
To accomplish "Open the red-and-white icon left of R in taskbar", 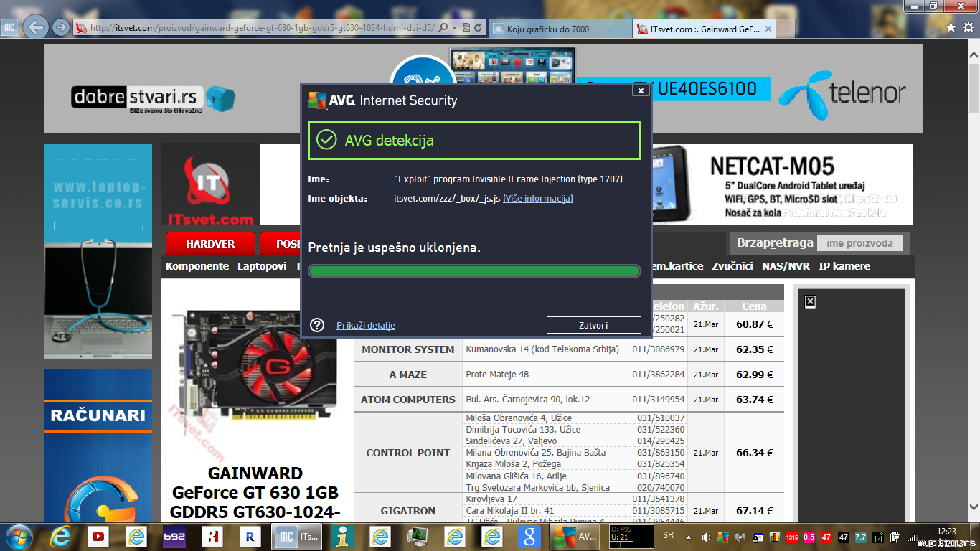I will [x=212, y=536].
